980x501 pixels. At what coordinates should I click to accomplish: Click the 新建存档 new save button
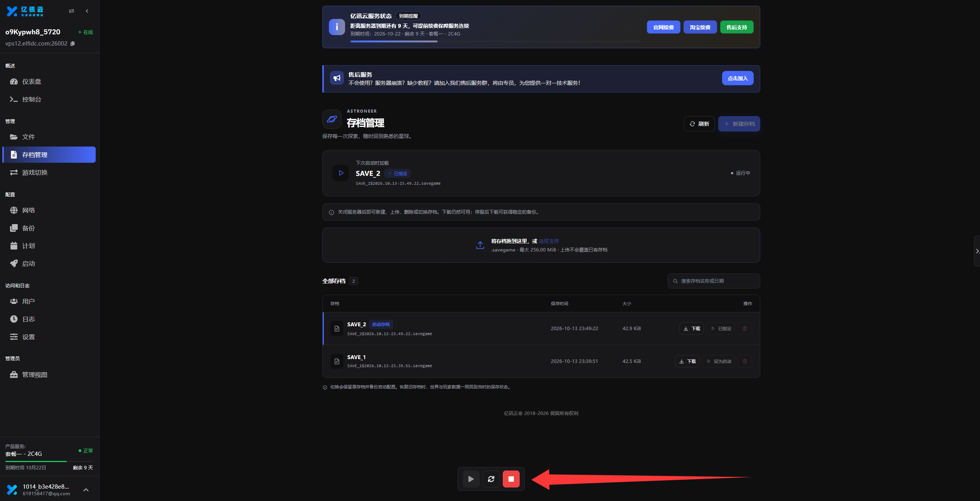click(739, 124)
